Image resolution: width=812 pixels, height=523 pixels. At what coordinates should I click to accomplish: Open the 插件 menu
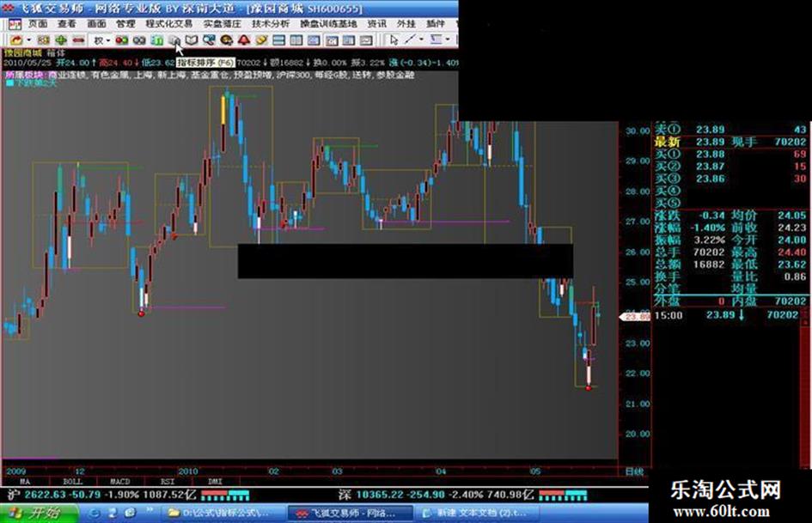(x=436, y=24)
